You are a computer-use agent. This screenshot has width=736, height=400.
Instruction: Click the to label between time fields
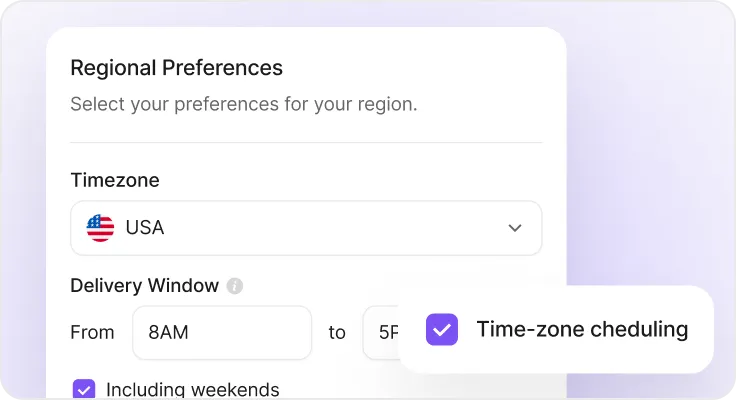coord(337,332)
